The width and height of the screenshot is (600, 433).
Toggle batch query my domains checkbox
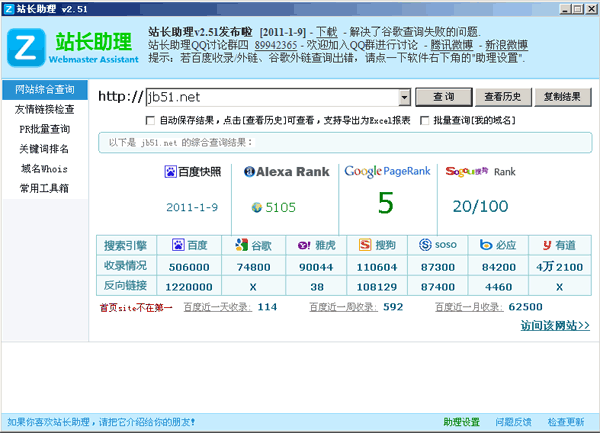click(424, 121)
